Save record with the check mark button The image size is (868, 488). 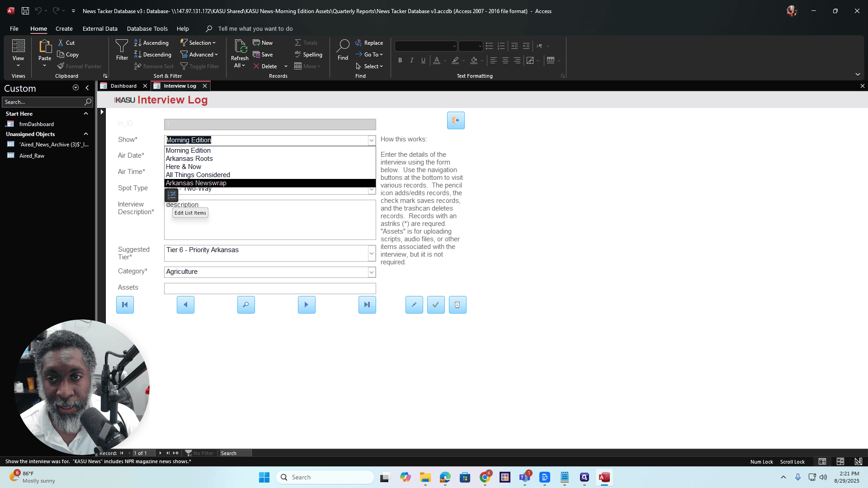click(x=436, y=305)
